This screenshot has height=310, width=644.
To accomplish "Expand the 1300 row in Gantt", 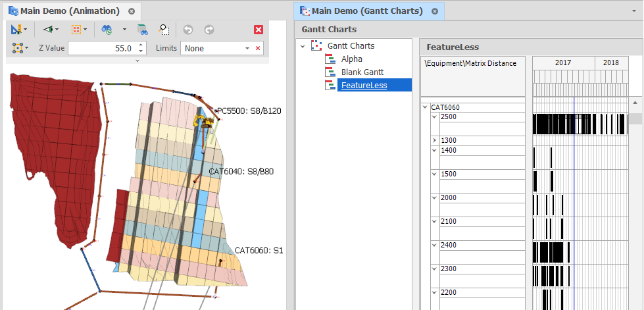I will 434,141.
